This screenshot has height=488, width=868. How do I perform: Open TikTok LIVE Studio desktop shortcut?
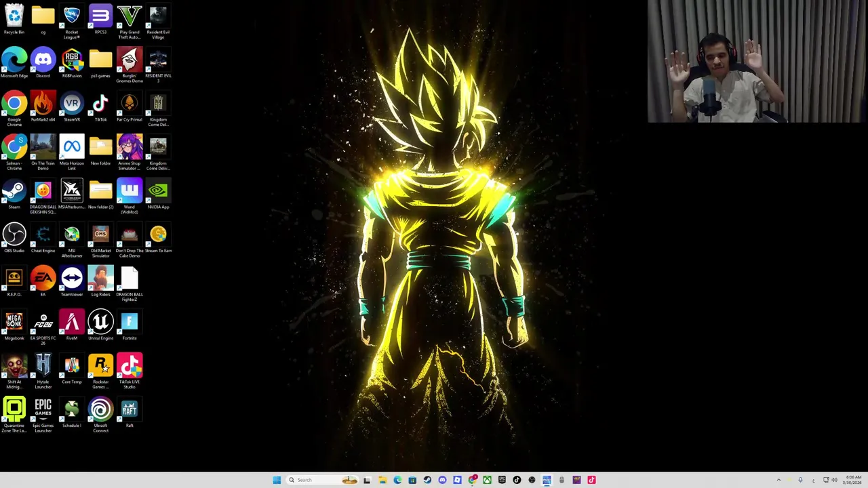click(130, 372)
